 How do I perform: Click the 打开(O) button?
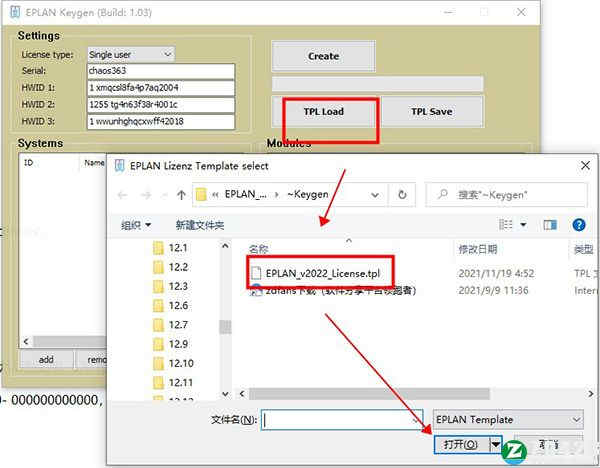coord(462,445)
